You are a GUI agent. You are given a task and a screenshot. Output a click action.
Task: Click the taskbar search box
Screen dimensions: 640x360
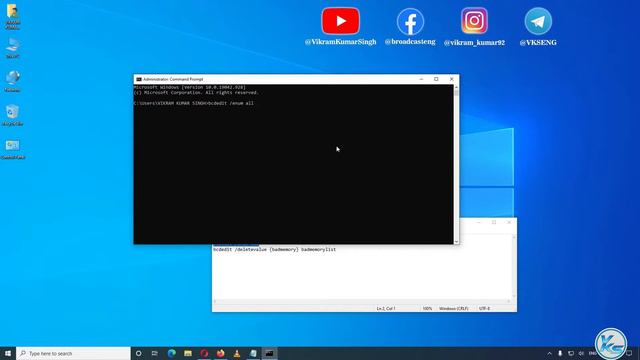(73, 353)
